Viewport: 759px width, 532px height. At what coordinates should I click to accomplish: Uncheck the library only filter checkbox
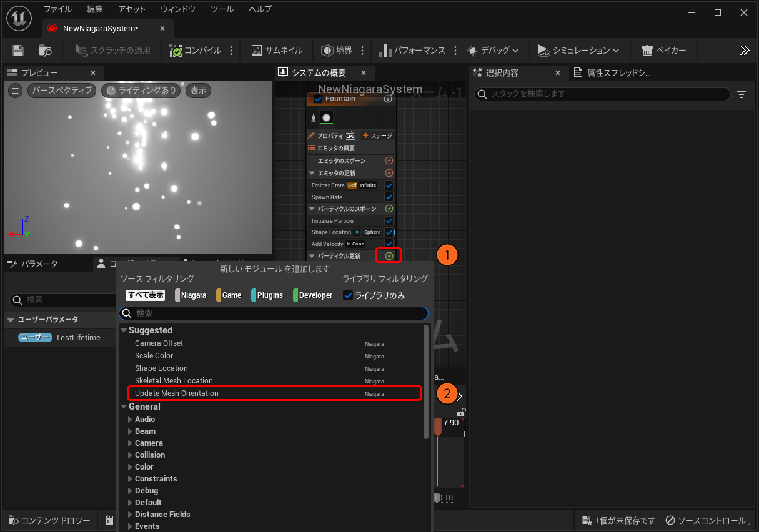coord(349,295)
